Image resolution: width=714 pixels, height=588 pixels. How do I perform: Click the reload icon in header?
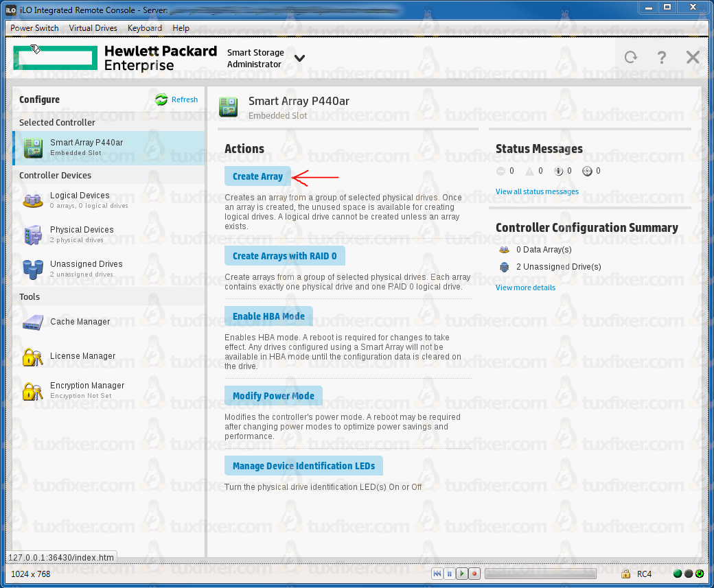pos(630,58)
